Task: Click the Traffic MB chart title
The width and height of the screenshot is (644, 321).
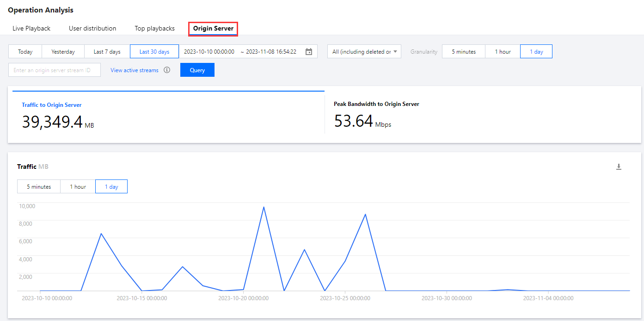Action: (x=33, y=167)
